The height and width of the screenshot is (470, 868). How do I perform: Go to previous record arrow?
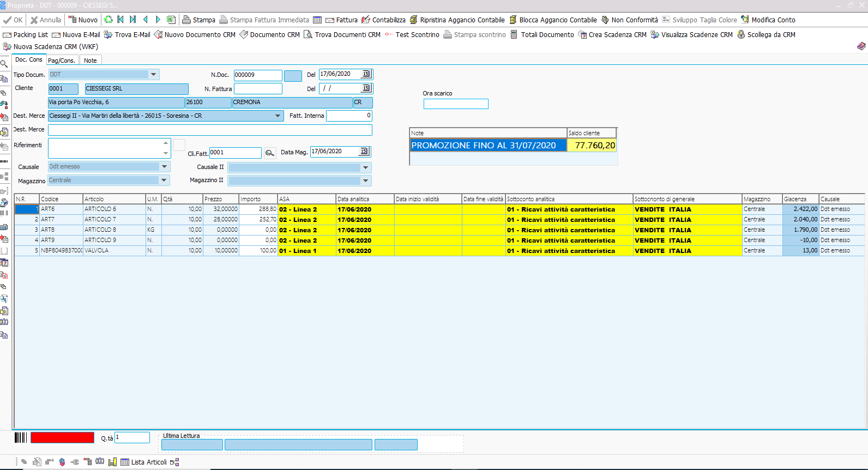click(x=145, y=20)
